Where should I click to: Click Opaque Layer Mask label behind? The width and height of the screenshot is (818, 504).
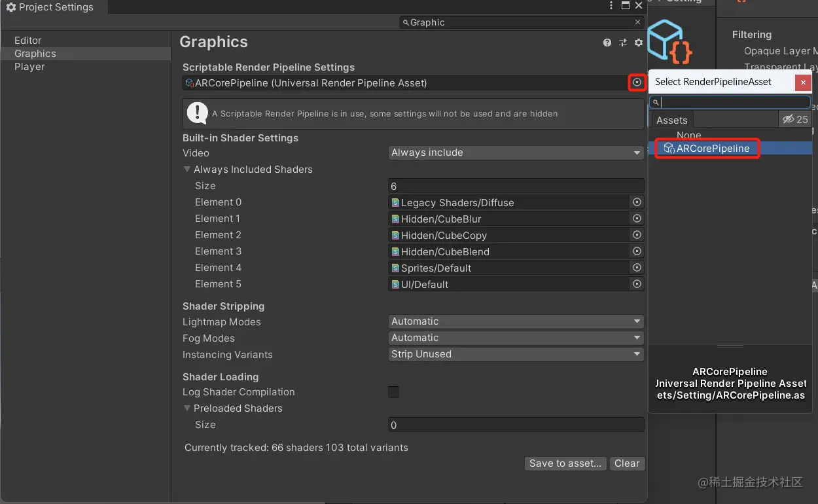[781, 51]
